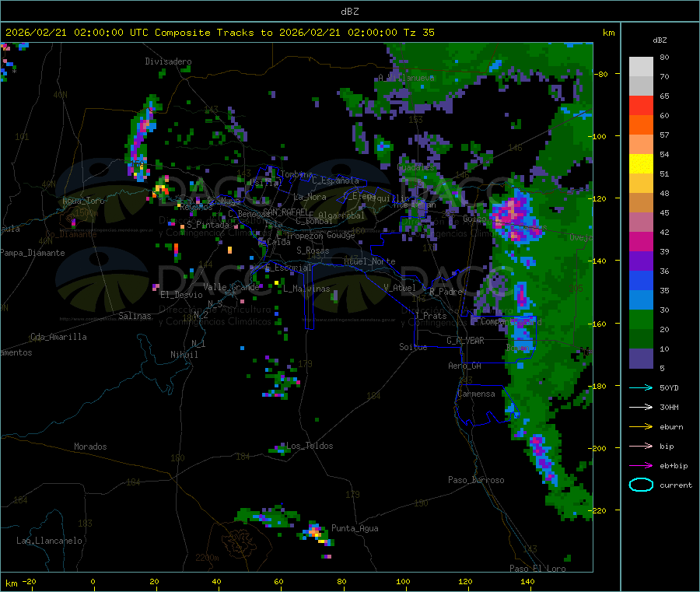Click the 'current' legend label

point(676,485)
